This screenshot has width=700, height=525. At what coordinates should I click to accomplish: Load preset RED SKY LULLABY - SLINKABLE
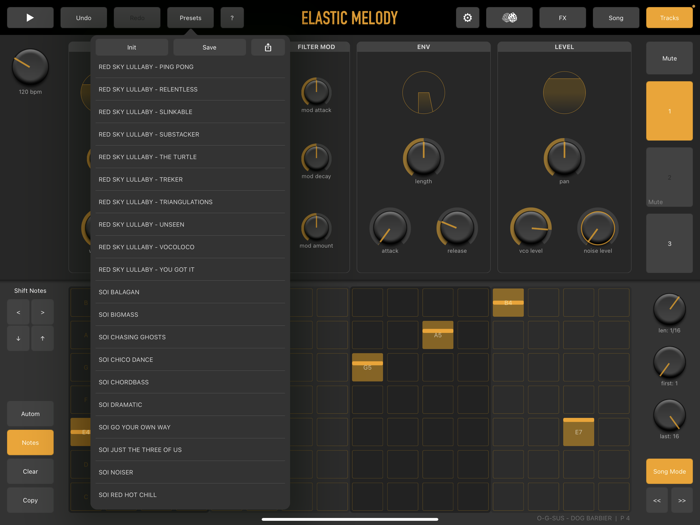(x=190, y=112)
